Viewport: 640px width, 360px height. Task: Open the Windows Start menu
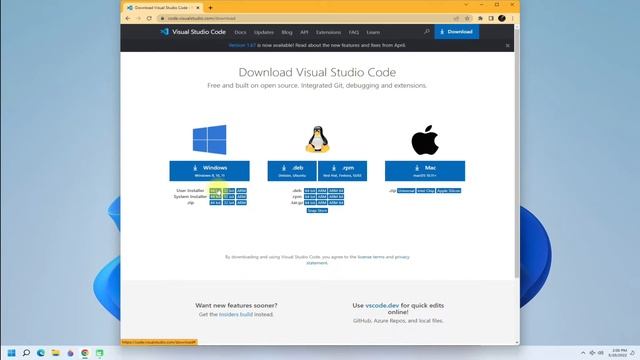11,353
